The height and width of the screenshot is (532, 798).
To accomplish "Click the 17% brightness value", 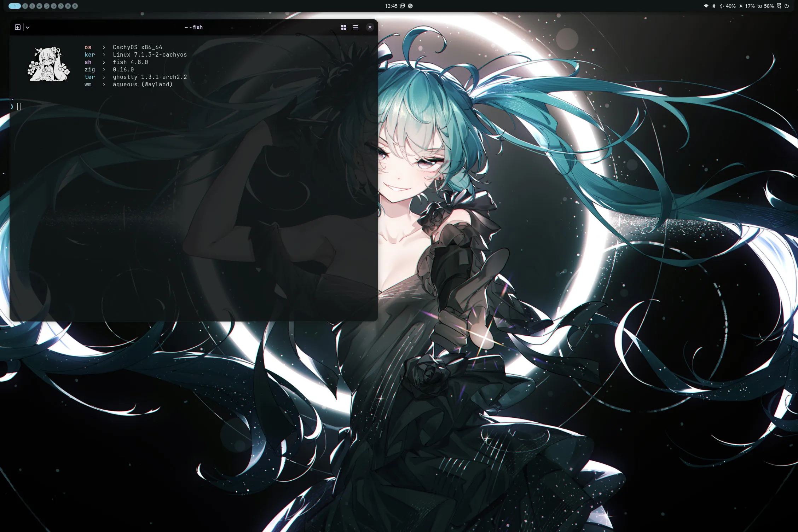I will point(750,6).
